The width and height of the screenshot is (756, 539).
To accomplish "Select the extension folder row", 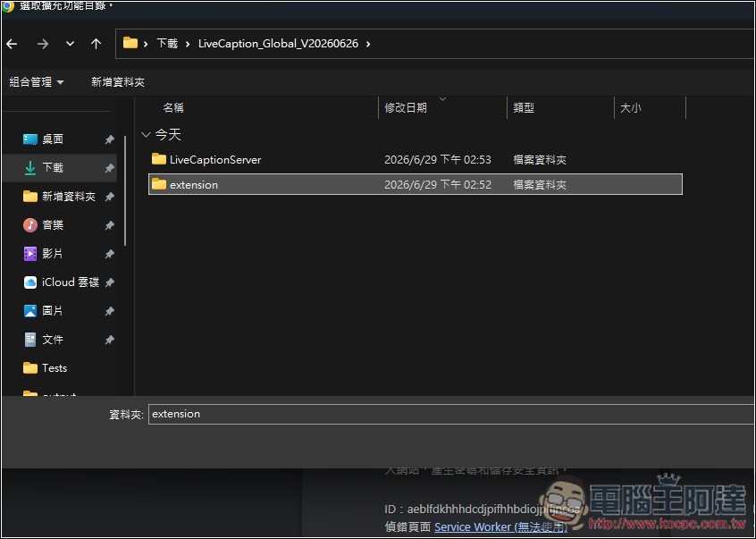I will click(416, 184).
